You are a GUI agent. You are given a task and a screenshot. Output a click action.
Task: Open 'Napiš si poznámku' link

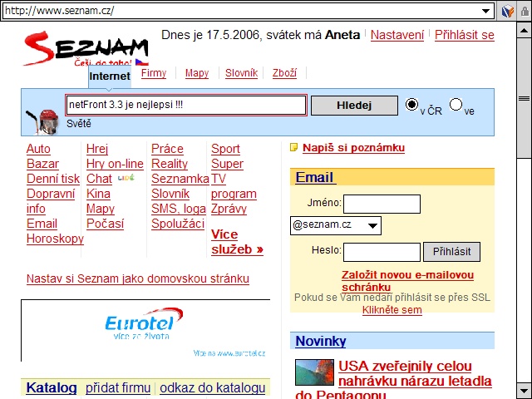(353, 148)
